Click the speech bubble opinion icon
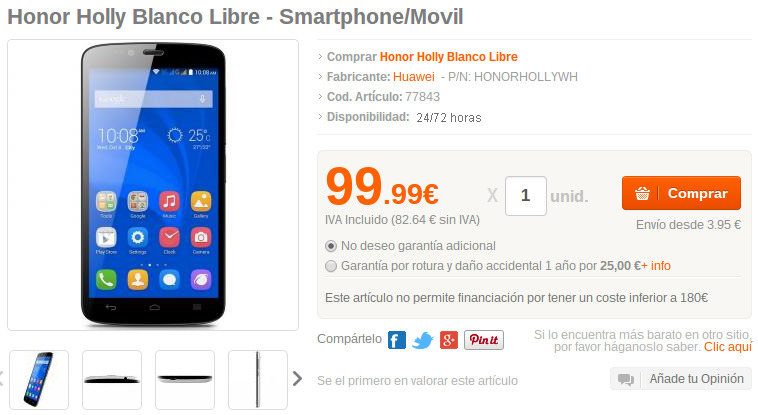The width and height of the screenshot is (758, 415). coord(626,379)
